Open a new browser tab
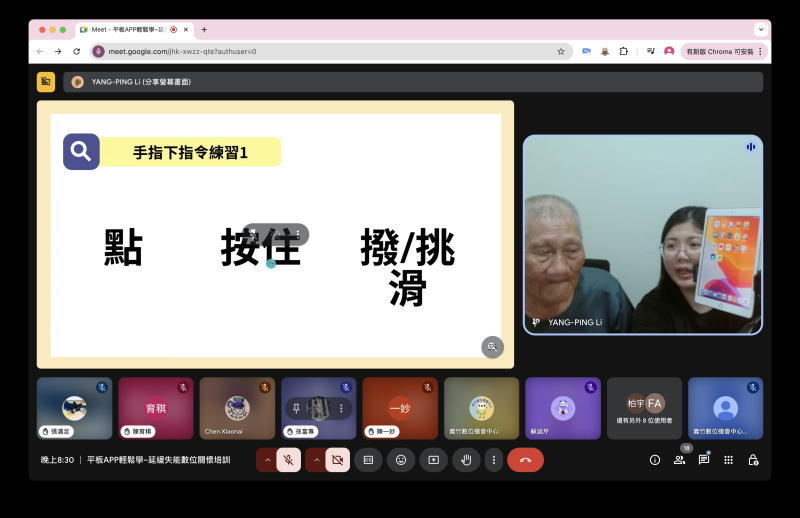800x518 pixels. click(204, 30)
